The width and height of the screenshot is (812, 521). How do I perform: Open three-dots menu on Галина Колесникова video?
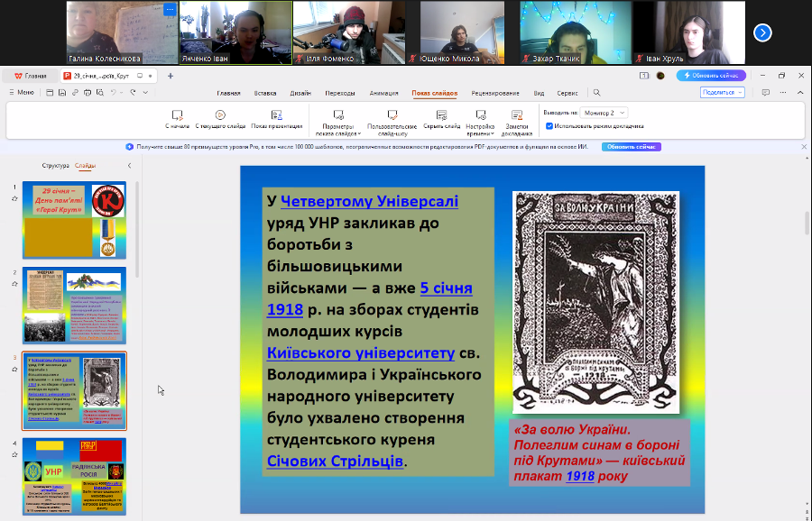point(170,10)
